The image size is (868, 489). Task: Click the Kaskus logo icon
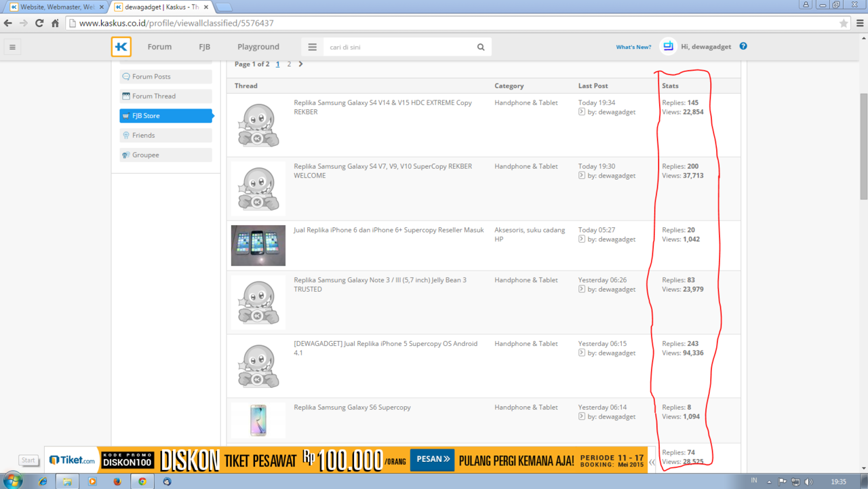(x=121, y=47)
